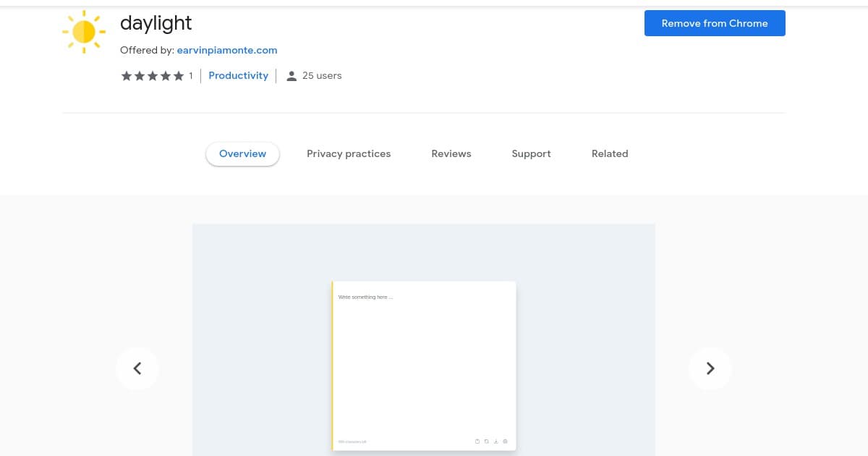Screen dimensions: 868x456
Task: Open the earvinpiamonte.com developer link
Action: (226, 50)
